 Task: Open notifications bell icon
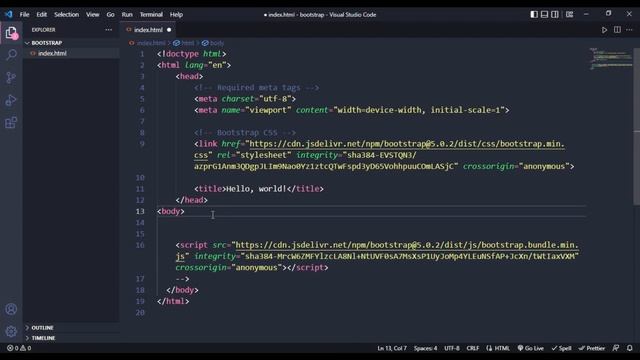(629, 348)
